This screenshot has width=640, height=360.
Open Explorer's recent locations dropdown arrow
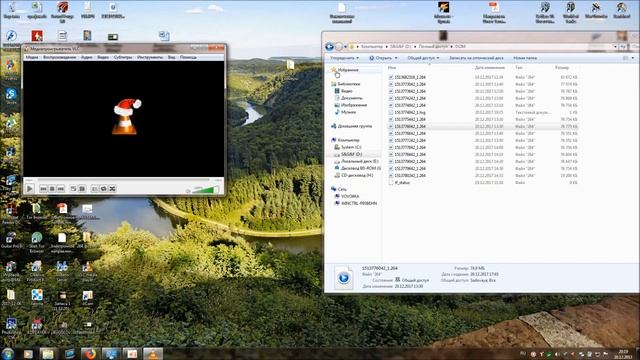pos(345,47)
